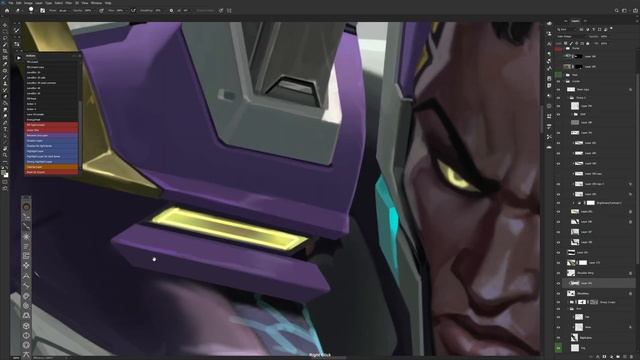Open the Search icon at top right
Image resolution: width=640 pixels, height=360 pixels.
pyautogui.click(x=616, y=11)
